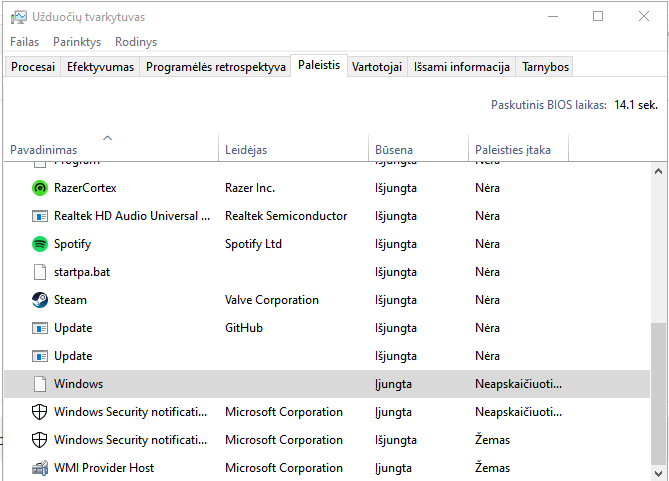Switch to the Vartotojai tab
This screenshot has width=669, height=481.
click(377, 67)
